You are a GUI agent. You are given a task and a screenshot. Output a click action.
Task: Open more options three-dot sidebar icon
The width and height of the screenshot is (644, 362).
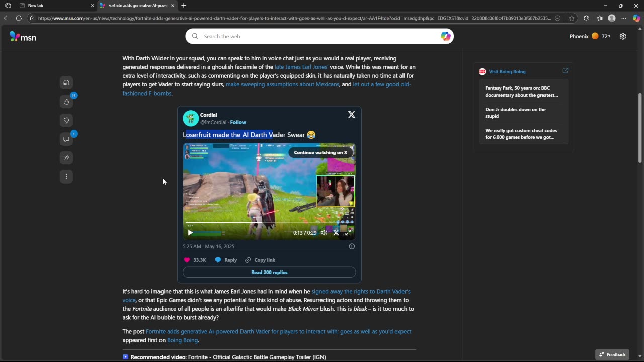[66, 176]
